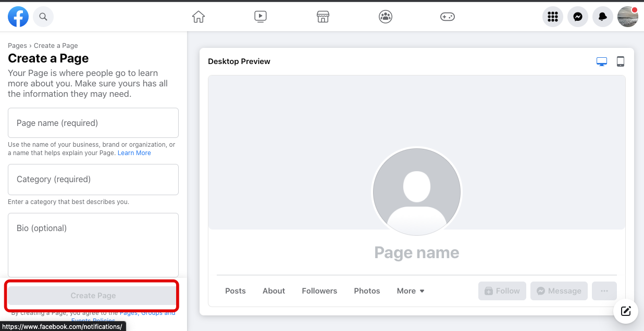Switch to desktop preview icon
Viewport: 644px width, 331px height.
(602, 61)
